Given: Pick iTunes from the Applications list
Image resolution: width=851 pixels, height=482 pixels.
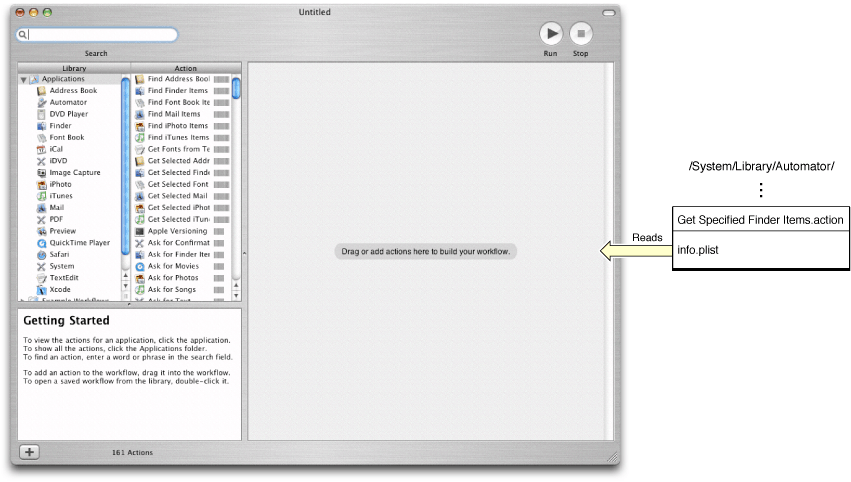Looking at the screenshot, I should point(60,196).
